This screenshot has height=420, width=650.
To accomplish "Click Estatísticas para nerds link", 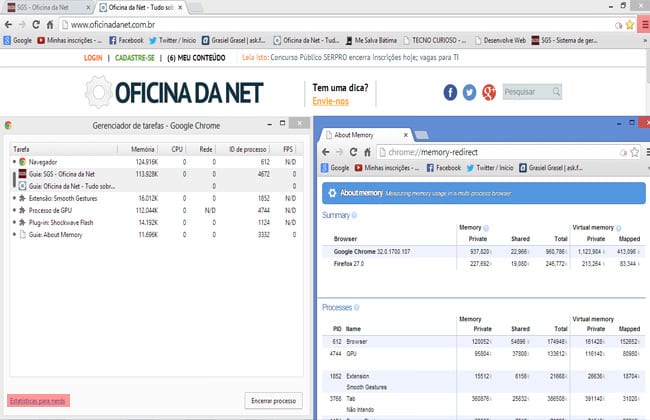I will (38, 401).
